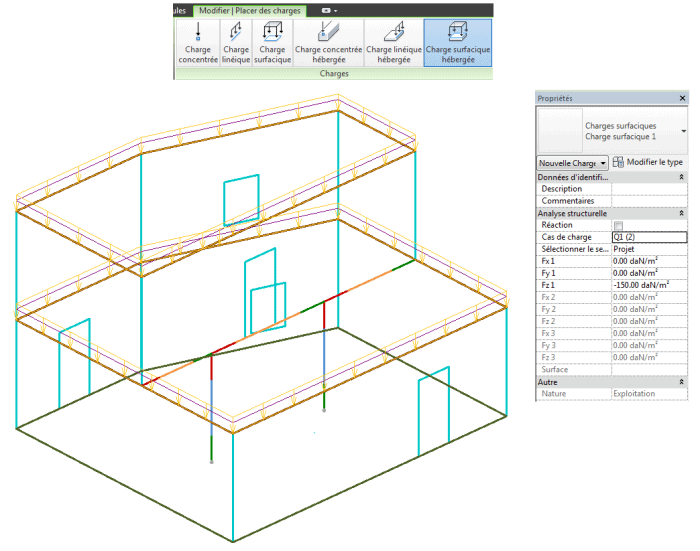Click the Cas de charge field
This screenshot has width=700, height=551.
click(648, 237)
